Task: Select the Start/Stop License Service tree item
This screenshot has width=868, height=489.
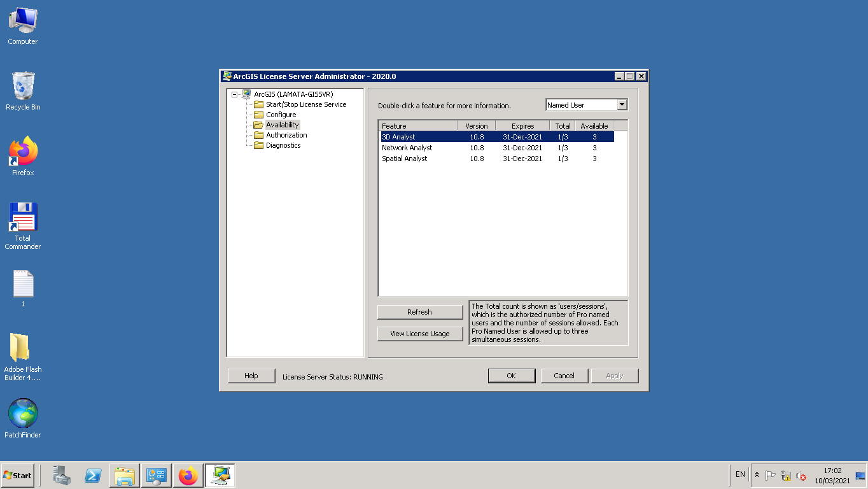Action: click(306, 104)
